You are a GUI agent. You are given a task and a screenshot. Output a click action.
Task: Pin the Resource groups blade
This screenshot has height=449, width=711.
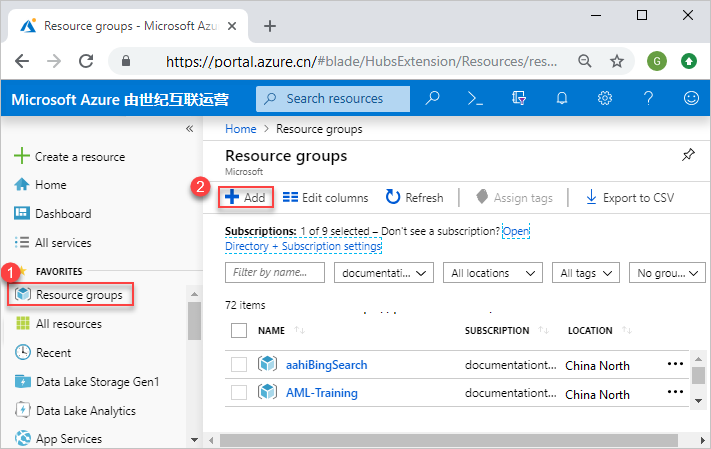click(x=688, y=155)
